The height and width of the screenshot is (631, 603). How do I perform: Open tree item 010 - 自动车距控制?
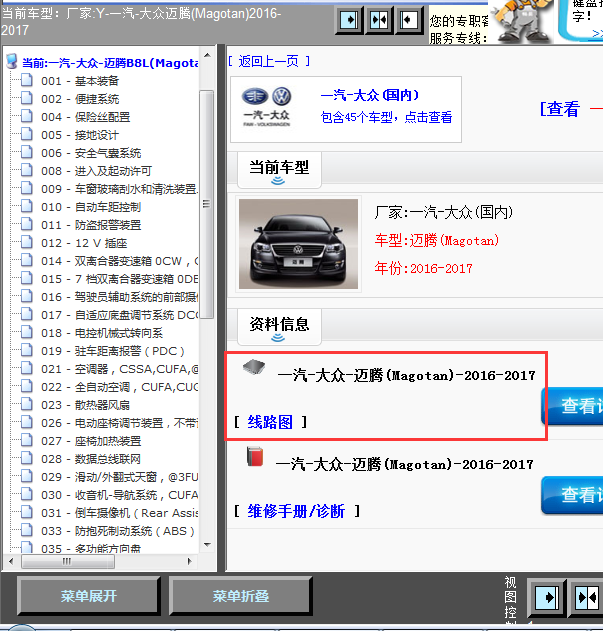point(91,207)
